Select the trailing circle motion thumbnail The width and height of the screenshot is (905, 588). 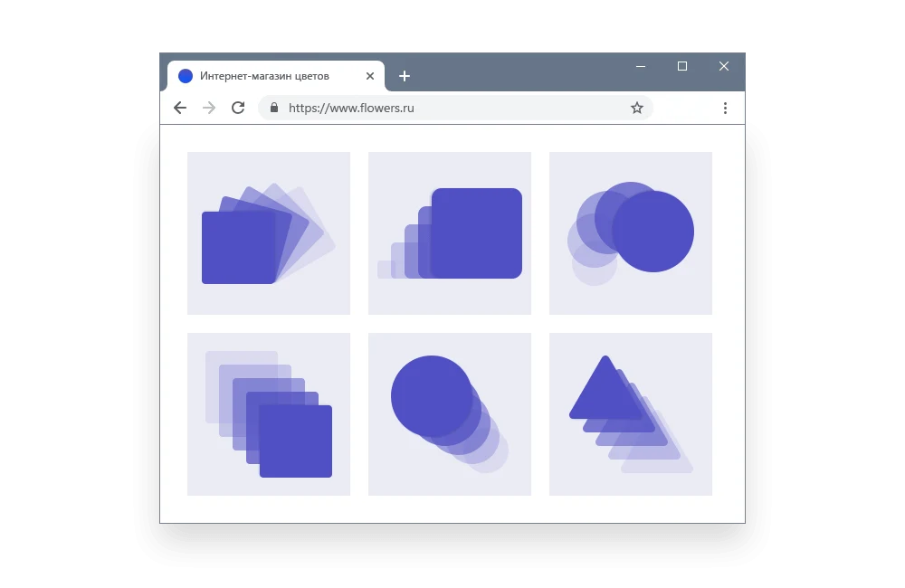tap(450, 414)
